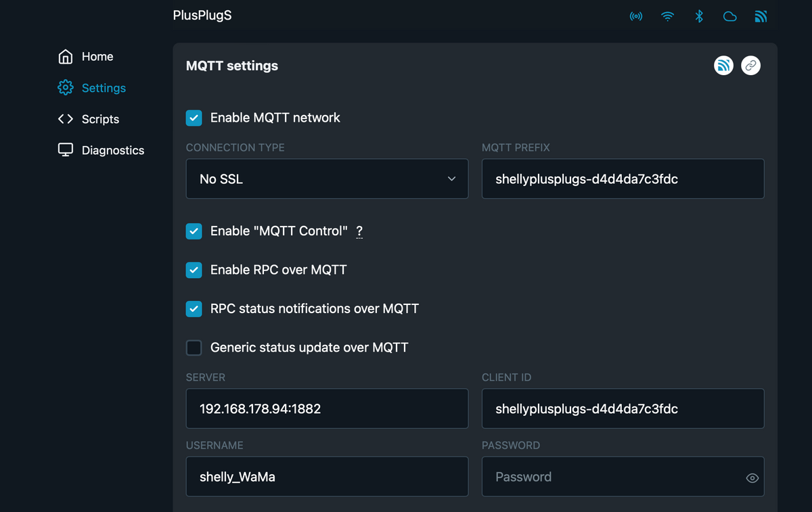
Task: Open Settings in the sidebar
Action: (103, 88)
